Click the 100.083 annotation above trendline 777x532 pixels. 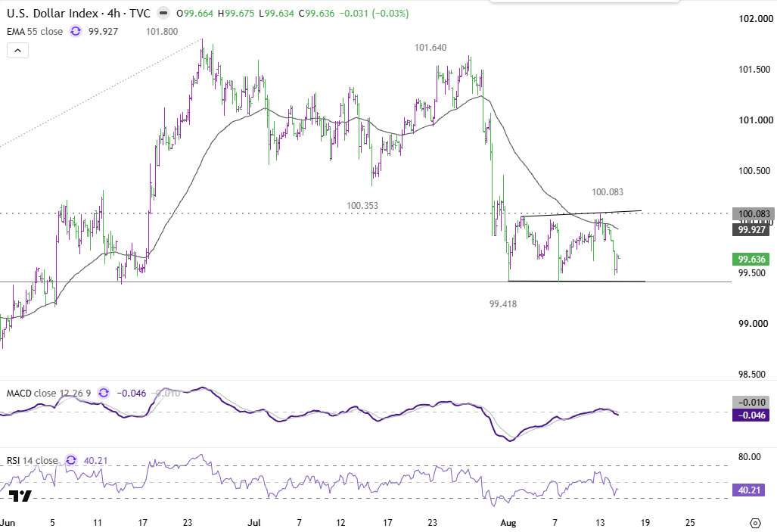[608, 192]
